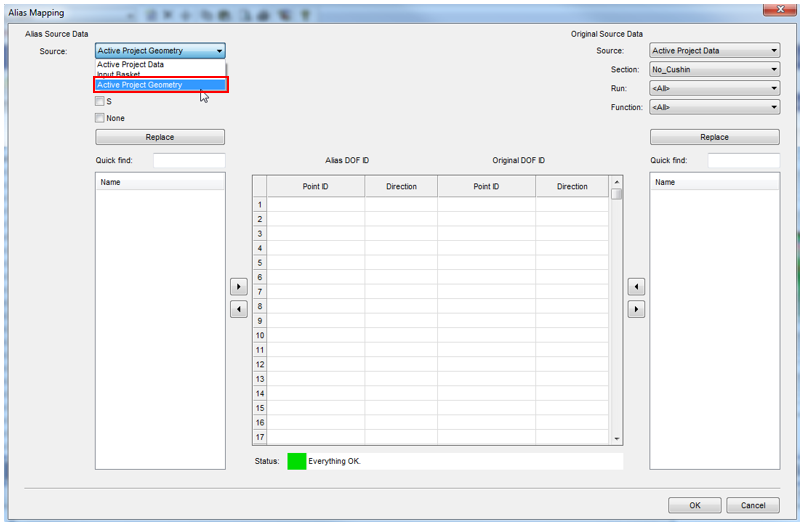This screenshot has width=800, height=522.
Task: Open the Alias Source dropdown
Action: tap(160, 51)
